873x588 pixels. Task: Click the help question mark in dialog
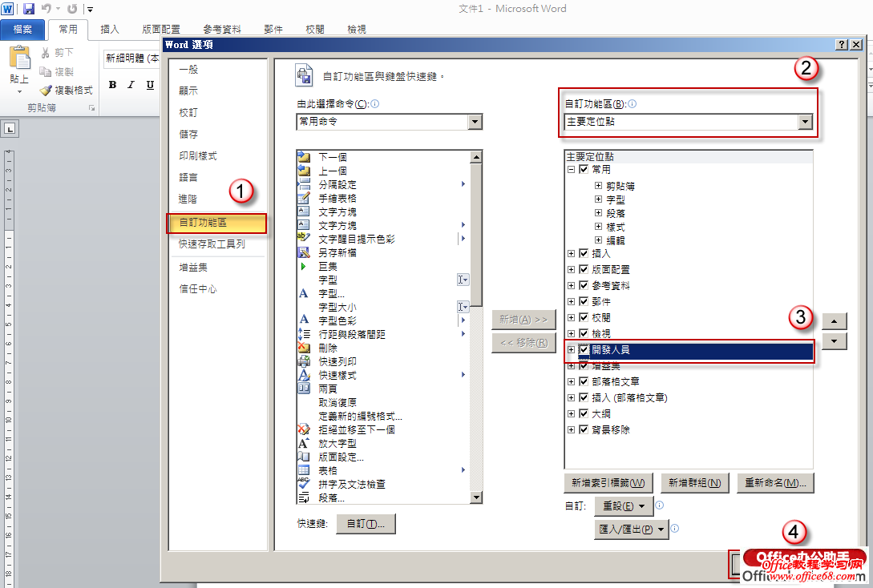pos(843,45)
